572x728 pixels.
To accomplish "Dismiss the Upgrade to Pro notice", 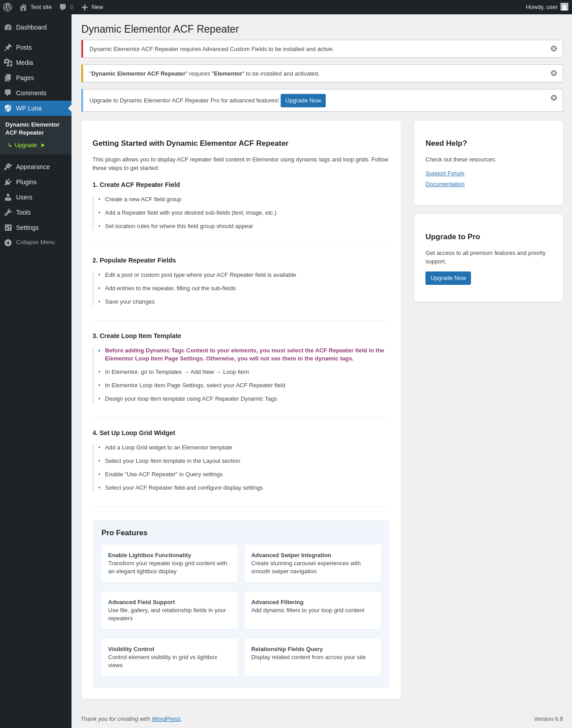I will (554, 98).
